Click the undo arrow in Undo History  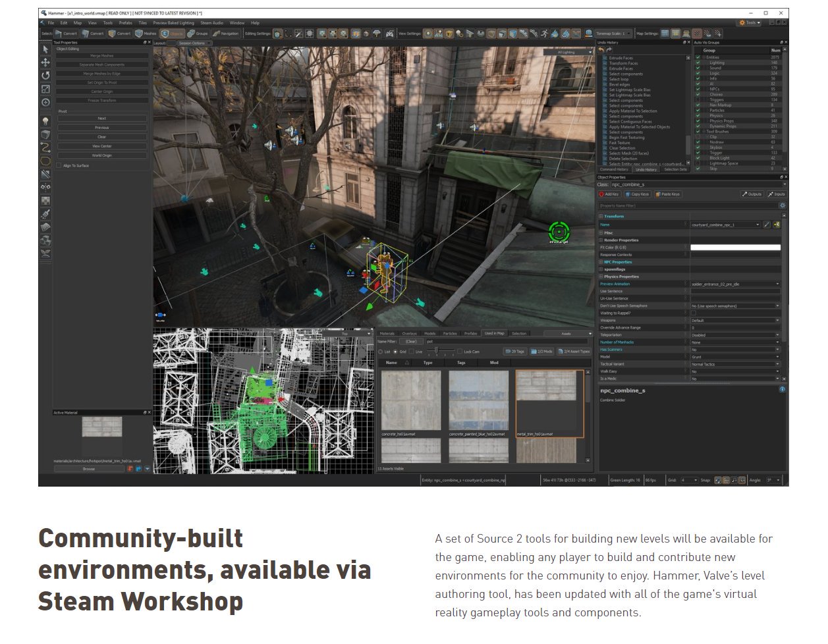point(601,50)
